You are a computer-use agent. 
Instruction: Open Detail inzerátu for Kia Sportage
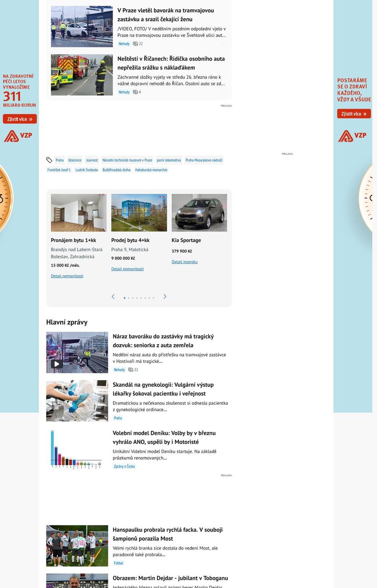pyautogui.click(x=185, y=262)
